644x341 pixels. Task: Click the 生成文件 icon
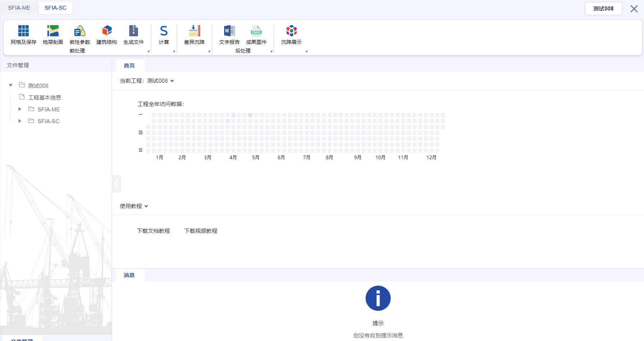tap(133, 31)
